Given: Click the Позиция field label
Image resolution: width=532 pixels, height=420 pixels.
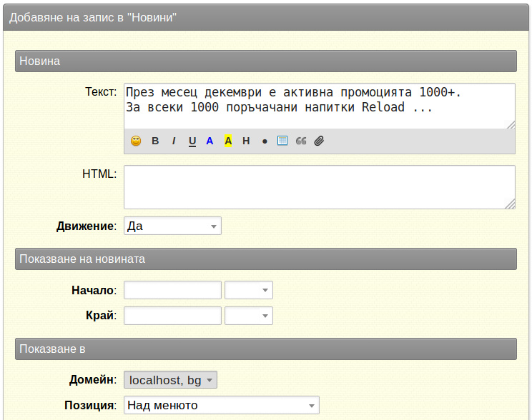Looking at the screenshot, I should coord(90,406).
